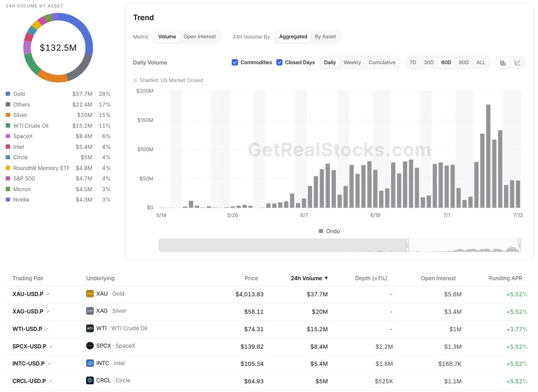Click the Gold blue legend swatch
The height and width of the screenshot is (392, 538).
click(8, 94)
